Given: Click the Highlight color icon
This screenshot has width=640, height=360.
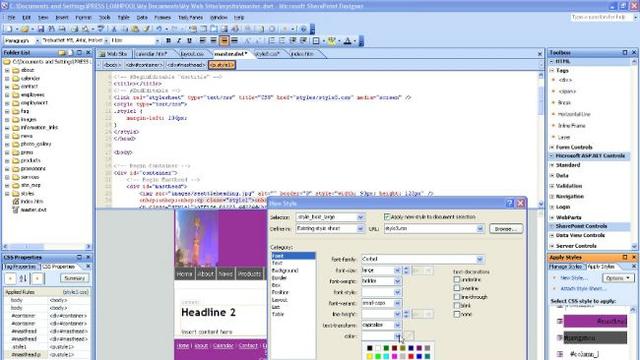Looking at the screenshot, I should 331,41.
